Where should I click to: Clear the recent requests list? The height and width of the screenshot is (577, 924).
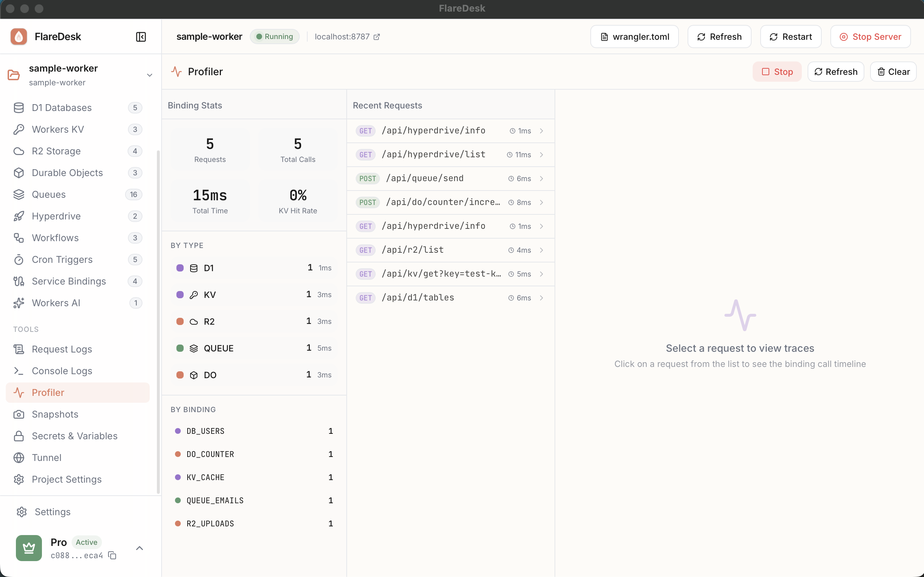pyautogui.click(x=893, y=71)
